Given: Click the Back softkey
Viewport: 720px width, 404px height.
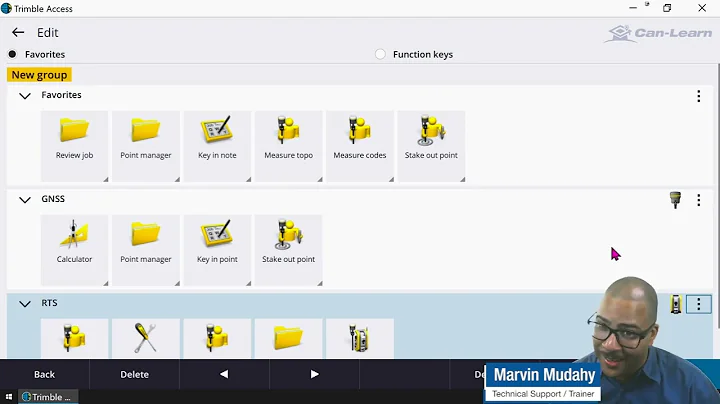Looking at the screenshot, I should pyautogui.click(x=45, y=374).
